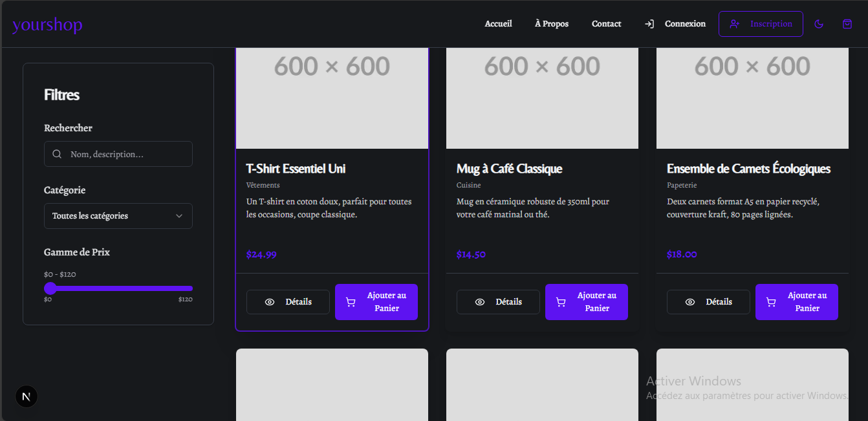Click eye icon for Ensemble de Carnets details

click(x=690, y=302)
